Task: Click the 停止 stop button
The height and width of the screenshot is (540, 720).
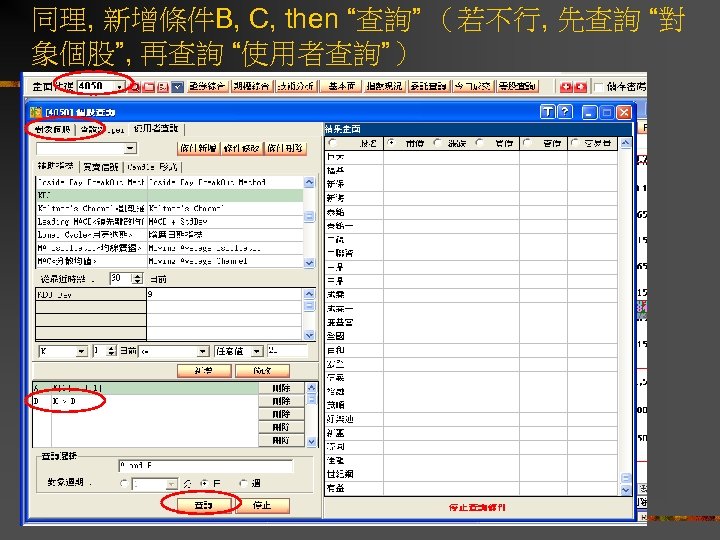Action: [x=262, y=505]
